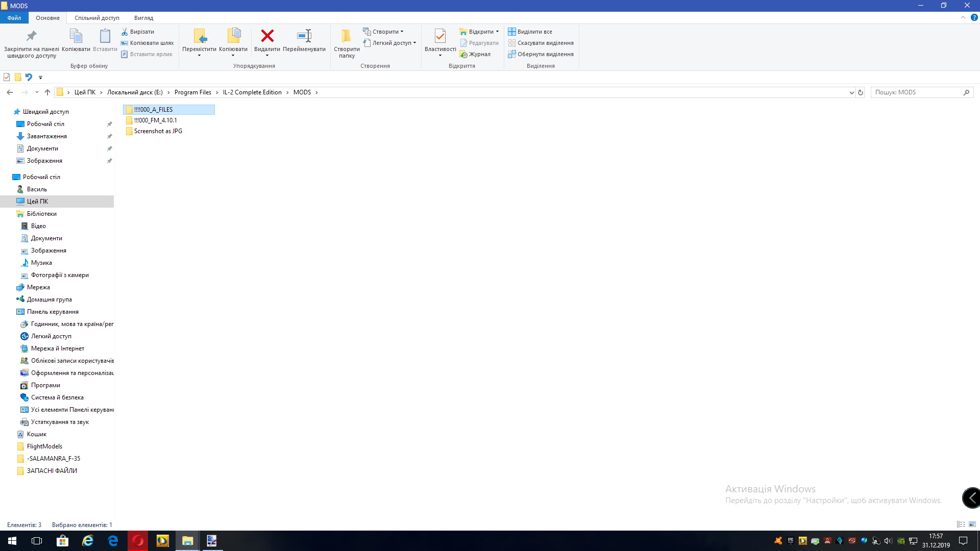
Task: Switch to large icons view in status bar
Action: 972,524
